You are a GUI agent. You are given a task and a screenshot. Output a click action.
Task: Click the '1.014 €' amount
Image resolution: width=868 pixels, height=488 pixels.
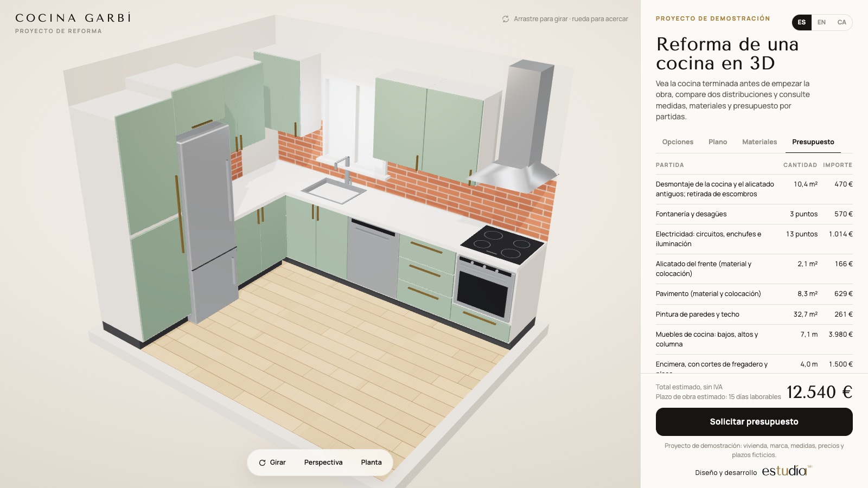pos(841,234)
